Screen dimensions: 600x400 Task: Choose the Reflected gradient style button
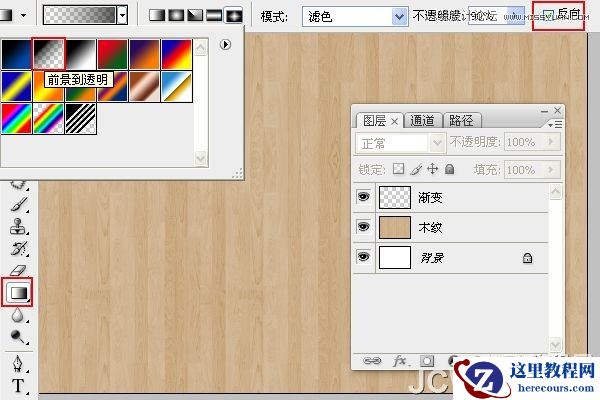tap(214, 15)
